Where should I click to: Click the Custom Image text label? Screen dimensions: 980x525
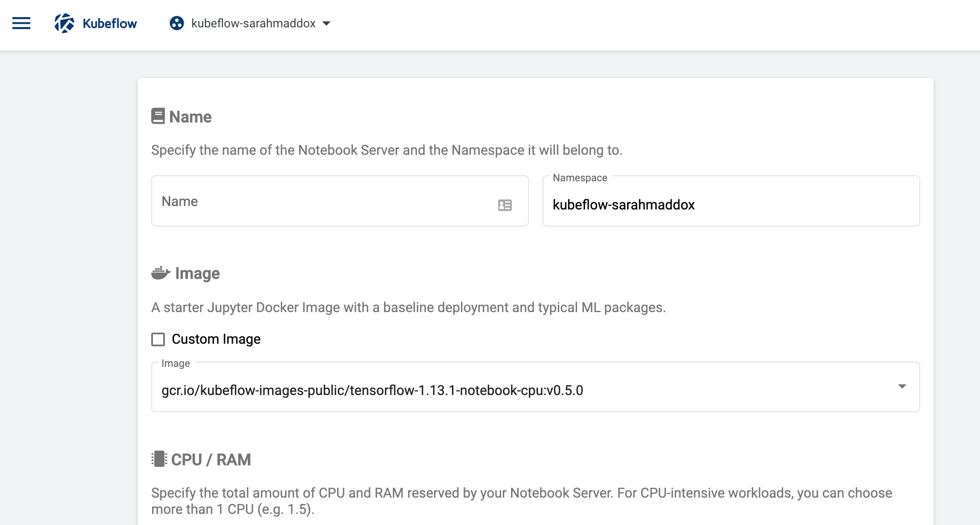coord(215,339)
